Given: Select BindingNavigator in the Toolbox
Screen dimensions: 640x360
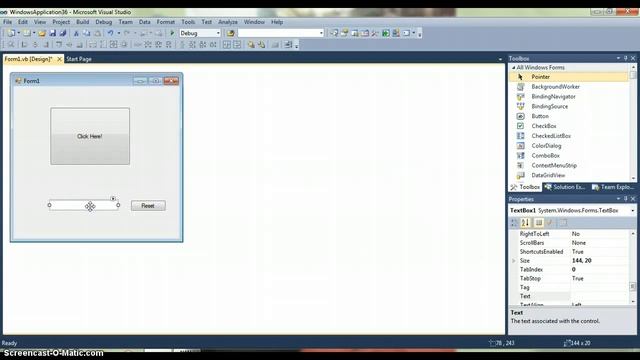Looking at the screenshot, I should 569,96.
